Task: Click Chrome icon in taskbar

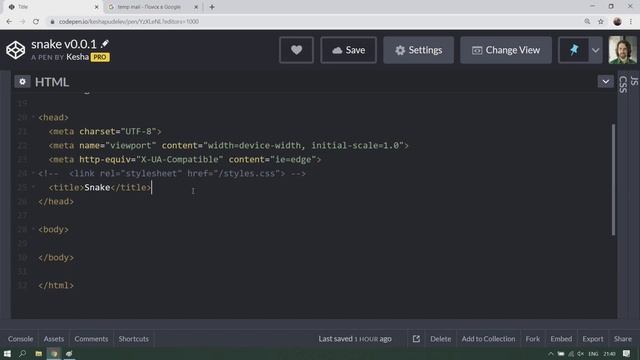Action: coord(54,353)
